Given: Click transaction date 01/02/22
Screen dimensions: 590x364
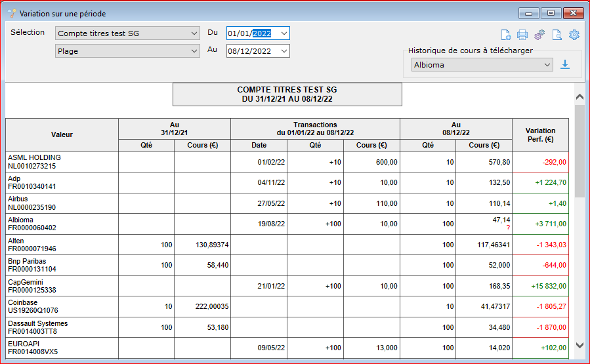Looking at the screenshot, I should (271, 162).
